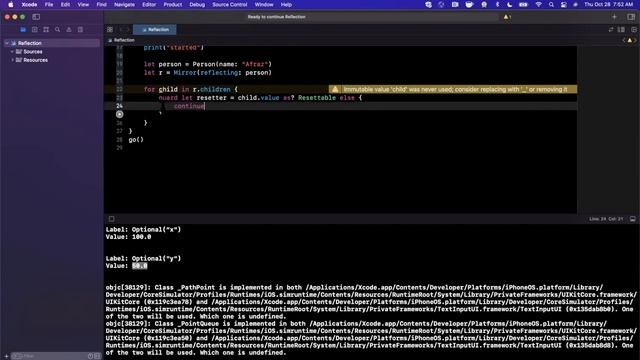640x360 pixels.
Task: Click the Line 24 Col position indicator
Action: click(x=606, y=219)
